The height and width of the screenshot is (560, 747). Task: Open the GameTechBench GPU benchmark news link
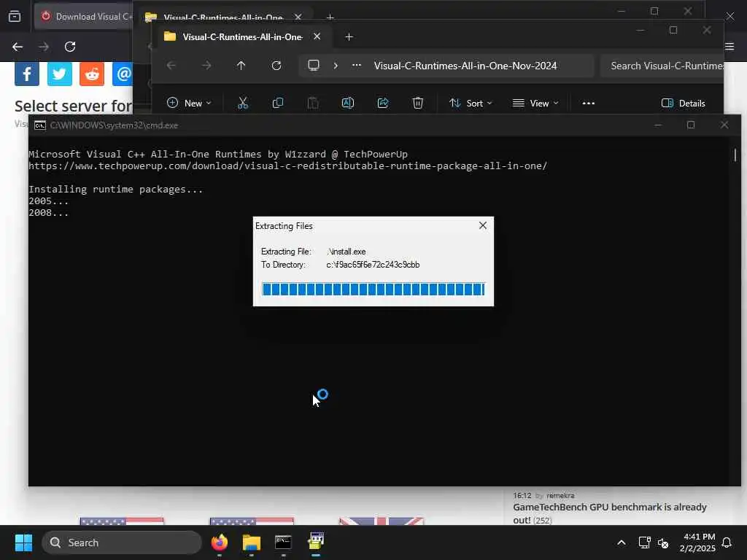coord(609,513)
